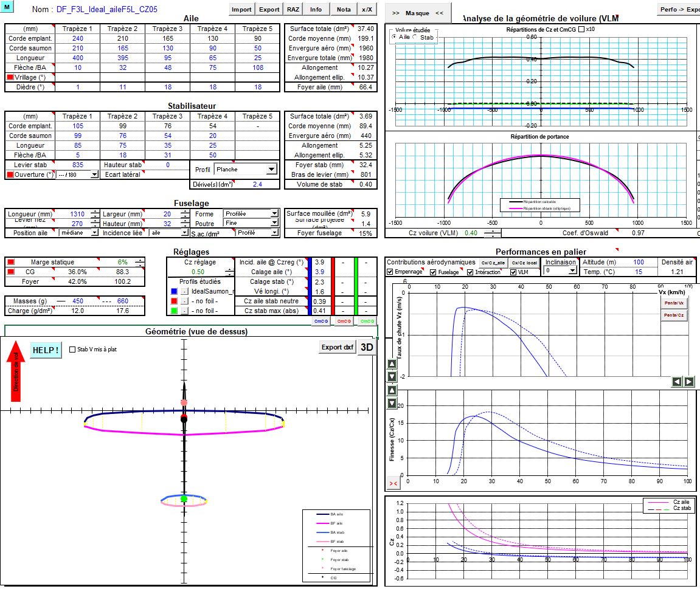Toggle the Empennage contribution checkbox
This screenshot has width=700, height=589.
(x=390, y=272)
